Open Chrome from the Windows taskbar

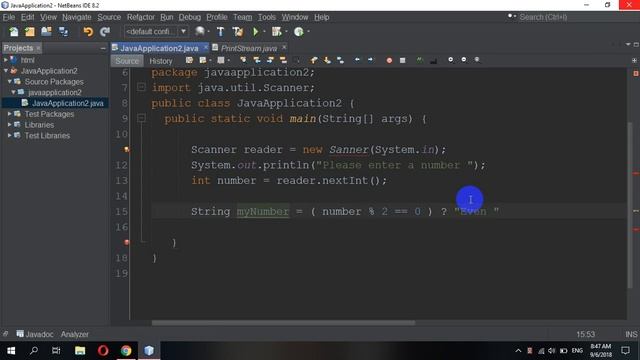click(126, 350)
